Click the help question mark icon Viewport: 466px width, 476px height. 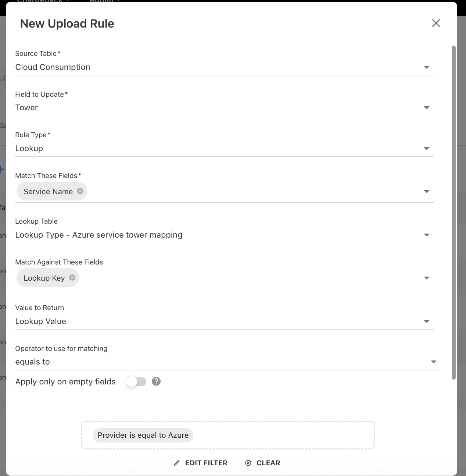156,381
